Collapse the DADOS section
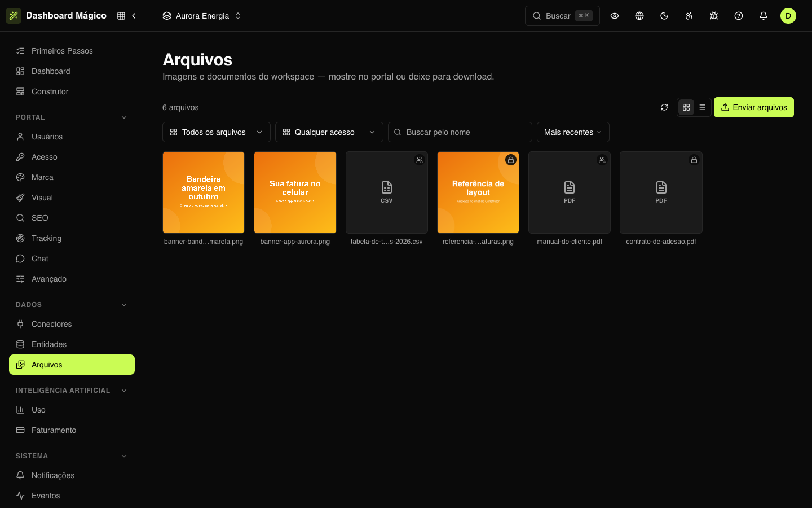812x508 pixels. coord(124,305)
